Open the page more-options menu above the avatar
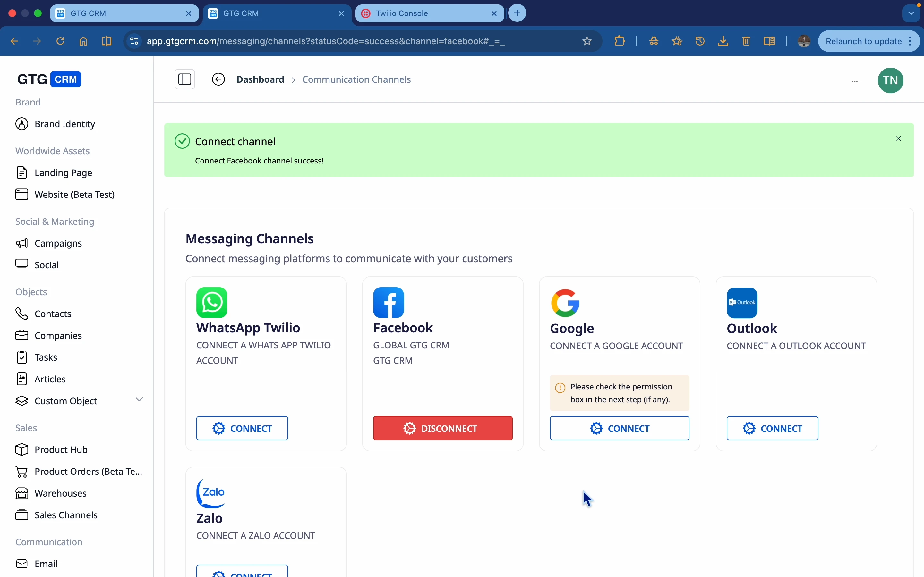924x577 pixels. pos(855,81)
